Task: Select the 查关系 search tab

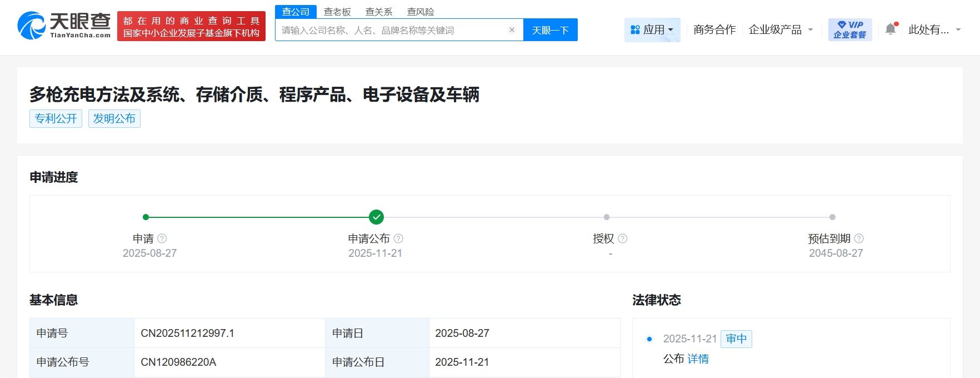Action: pos(379,12)
